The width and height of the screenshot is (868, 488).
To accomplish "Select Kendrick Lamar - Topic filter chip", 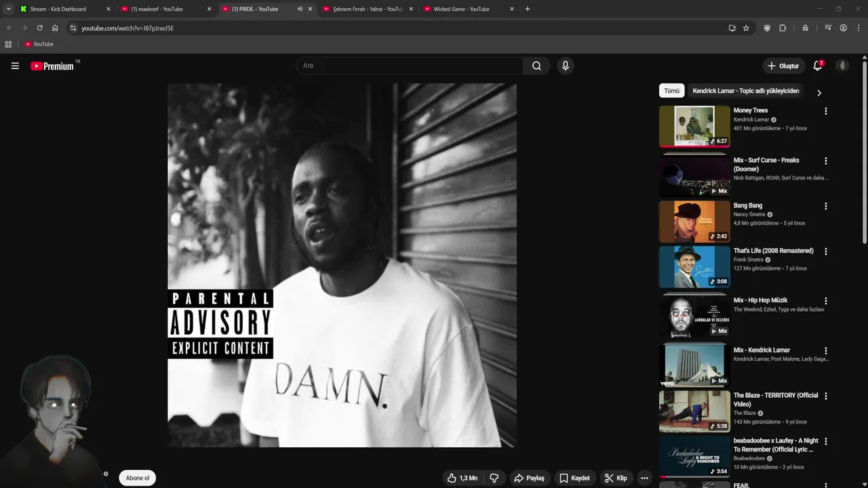I will [x=746, y=91].
